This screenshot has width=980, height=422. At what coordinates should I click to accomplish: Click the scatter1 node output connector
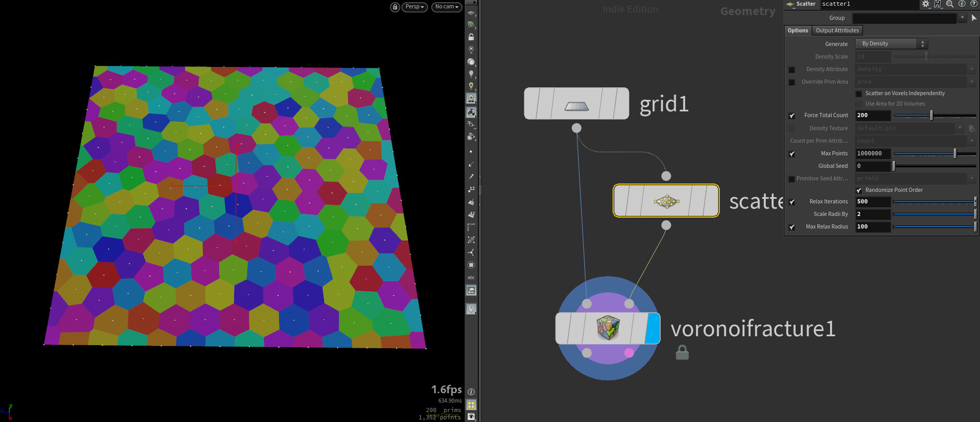coord(666,225)
